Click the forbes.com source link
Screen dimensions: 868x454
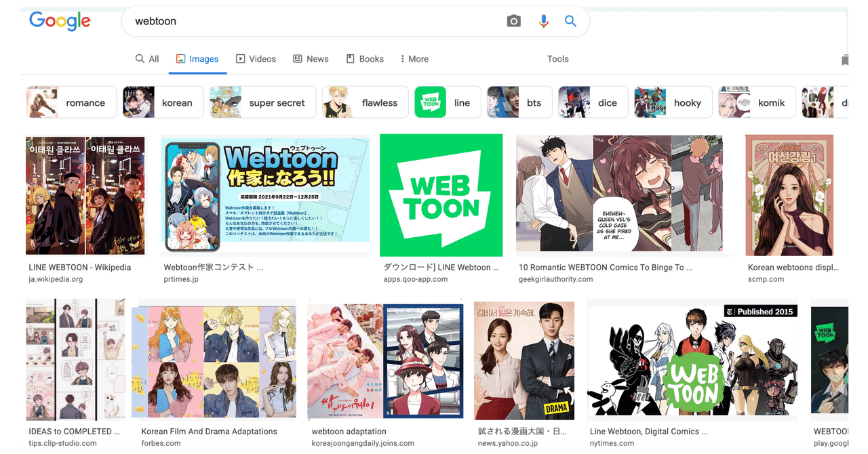point(161,443)
